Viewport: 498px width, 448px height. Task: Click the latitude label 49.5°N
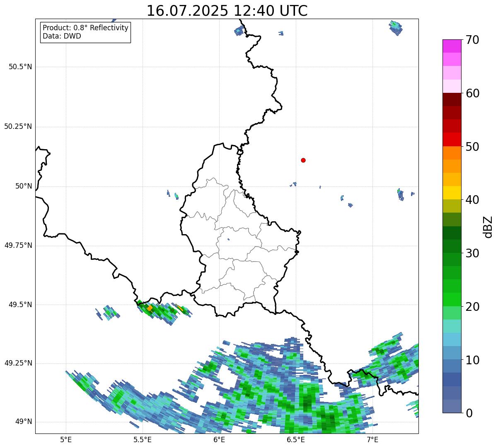20,305
